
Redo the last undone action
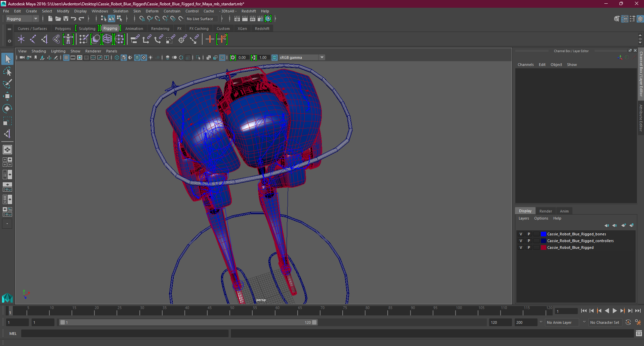click(81, 19)
